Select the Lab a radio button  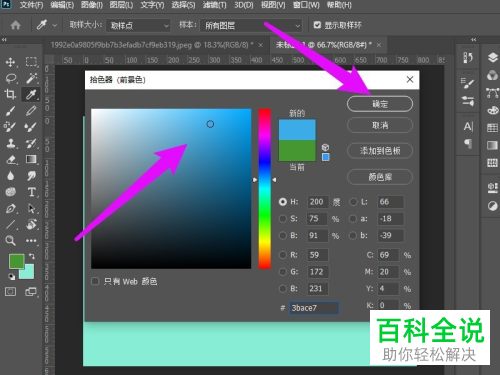353,219
